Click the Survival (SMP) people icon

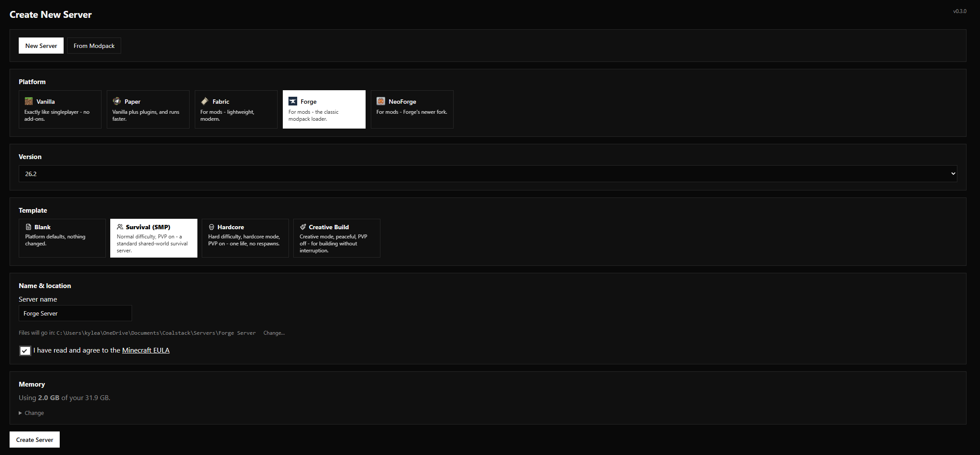(120, 227)
